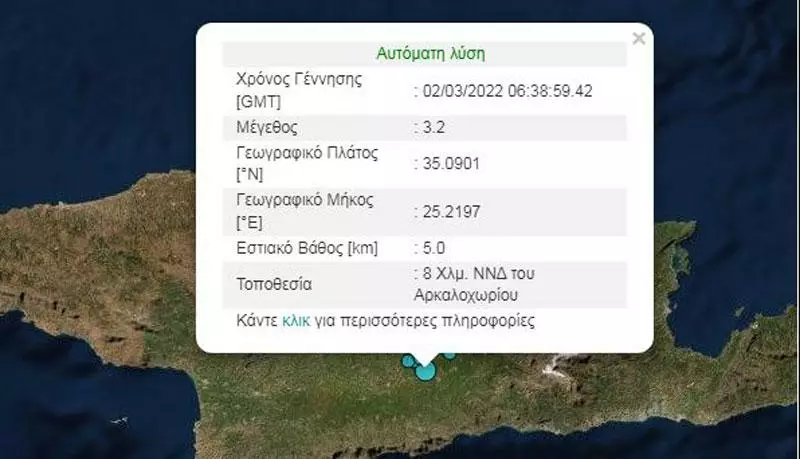Select the small marker left of the large one
Screen dimensions: 800x459
408,361
